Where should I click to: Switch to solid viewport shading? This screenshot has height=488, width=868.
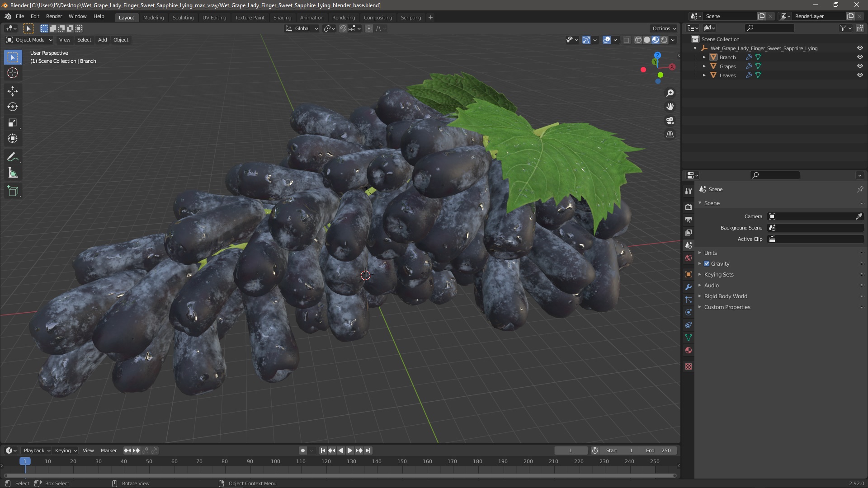647,40
